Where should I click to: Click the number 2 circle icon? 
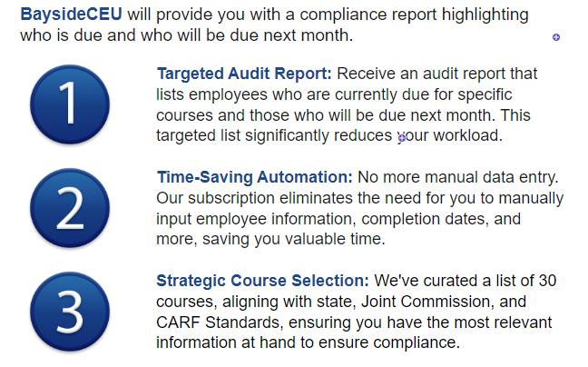[x=70, y=208]
